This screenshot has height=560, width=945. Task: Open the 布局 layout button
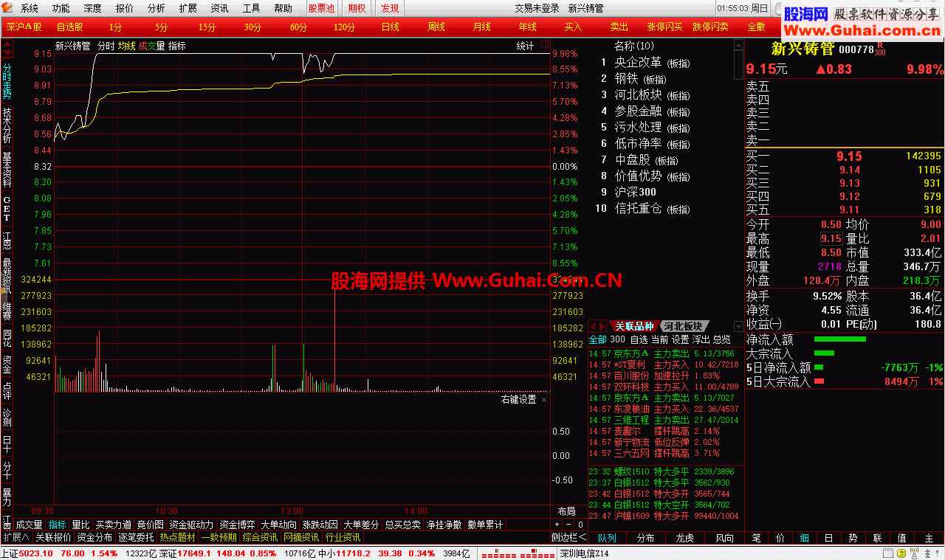click(566, 511)
